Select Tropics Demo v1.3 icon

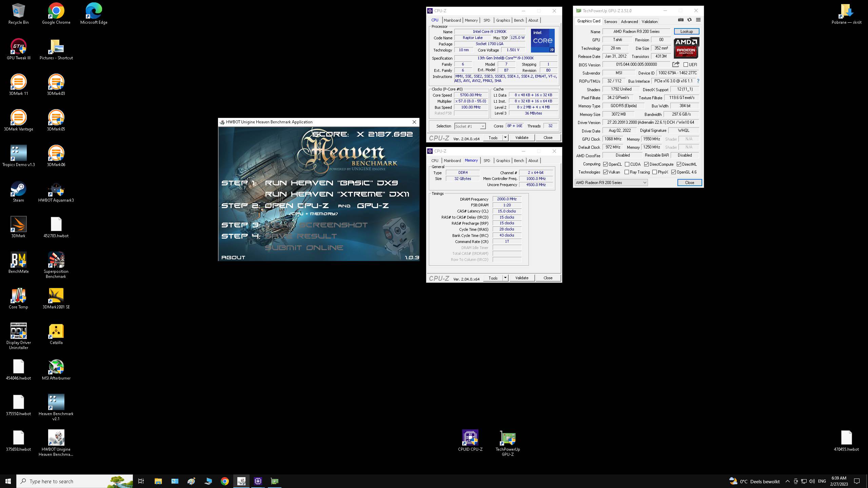19,156
